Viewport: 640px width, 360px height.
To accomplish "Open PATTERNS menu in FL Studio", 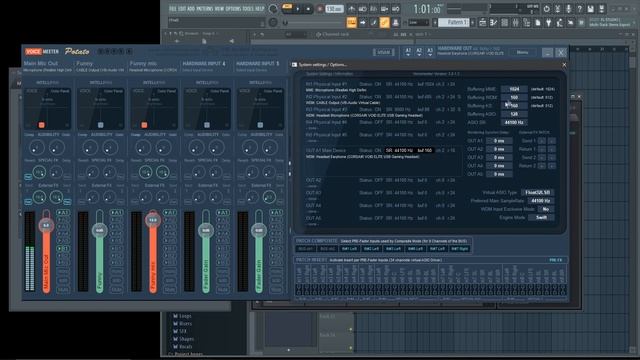I will click(205, 9).
